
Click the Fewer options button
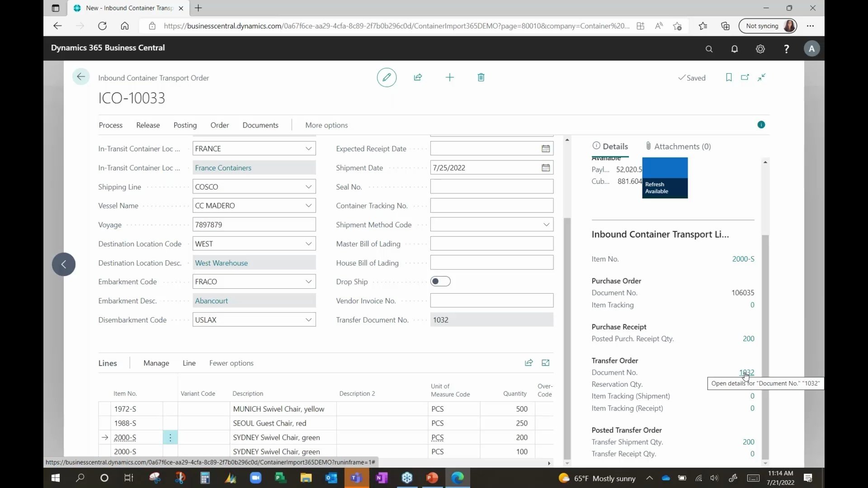point(231,363)
